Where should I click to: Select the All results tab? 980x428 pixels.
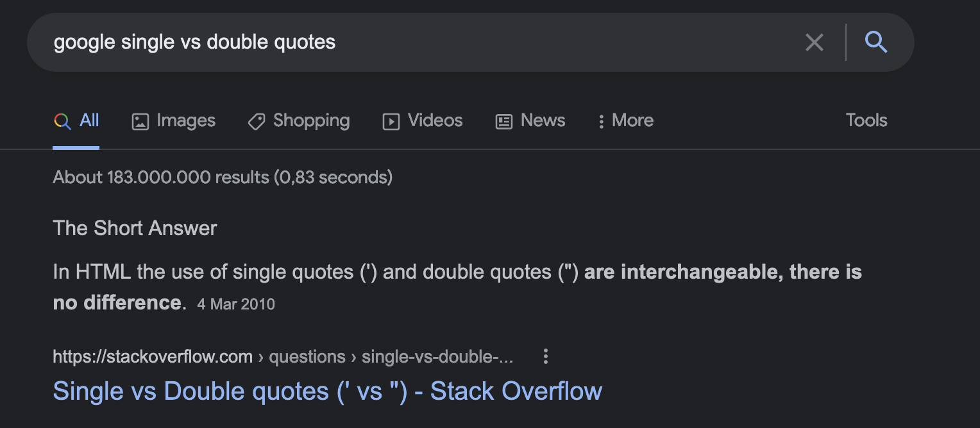pos(89,120)
